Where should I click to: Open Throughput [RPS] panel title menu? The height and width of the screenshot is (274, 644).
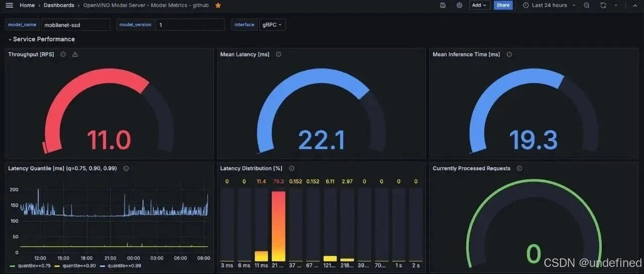[x=31, y=54]
